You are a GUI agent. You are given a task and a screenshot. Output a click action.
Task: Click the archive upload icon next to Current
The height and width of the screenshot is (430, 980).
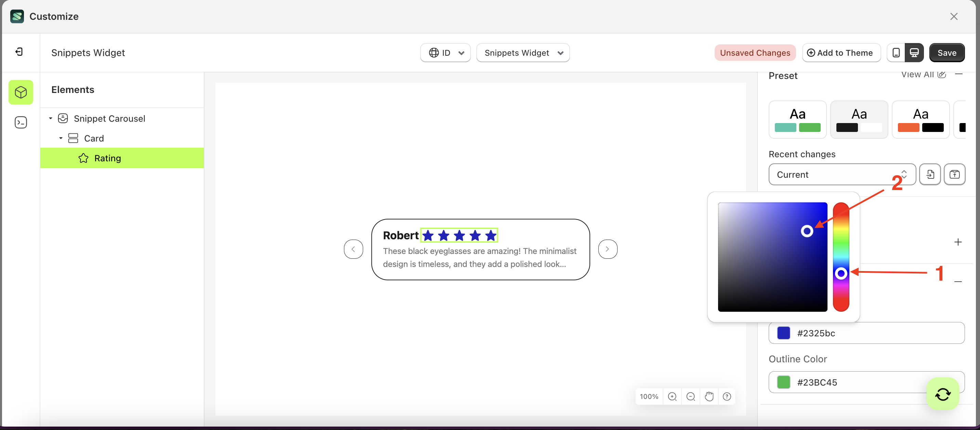coord(955,175)
